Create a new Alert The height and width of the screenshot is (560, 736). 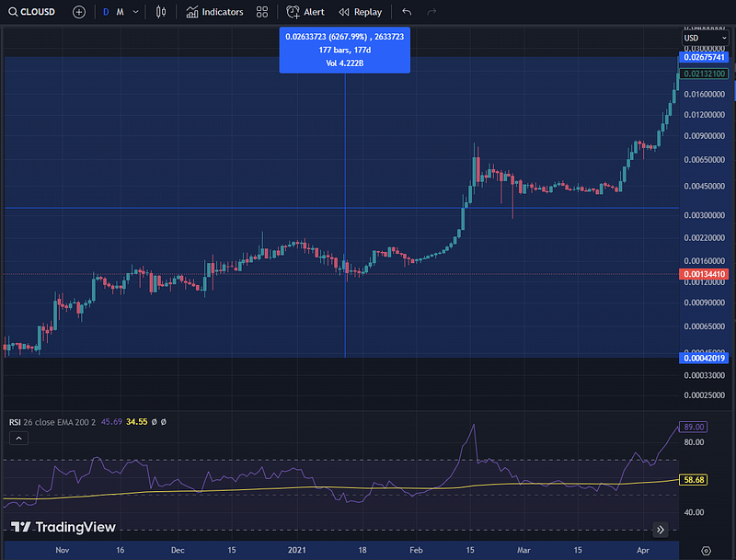pos(305,12)
